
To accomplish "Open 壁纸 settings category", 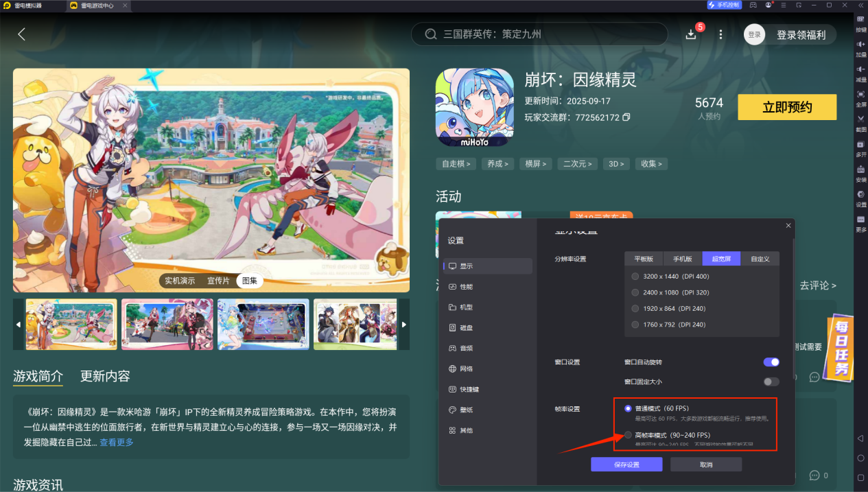I will [x=488, y=410].
